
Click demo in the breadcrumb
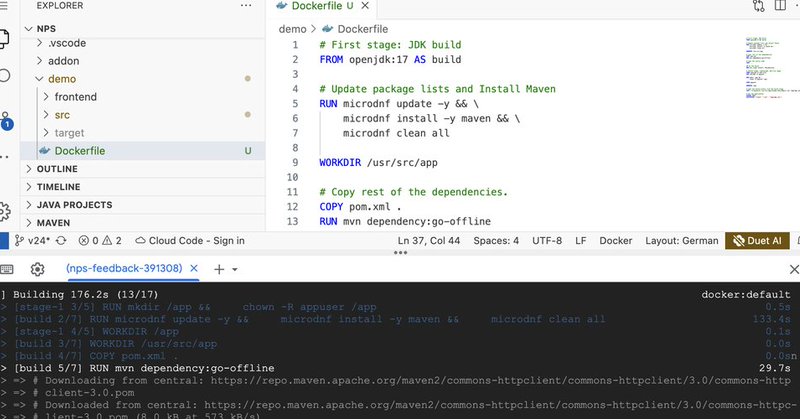(x=292, y=29)
